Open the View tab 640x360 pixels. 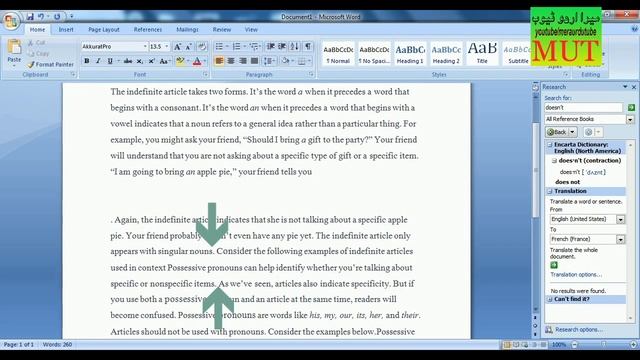251,29
